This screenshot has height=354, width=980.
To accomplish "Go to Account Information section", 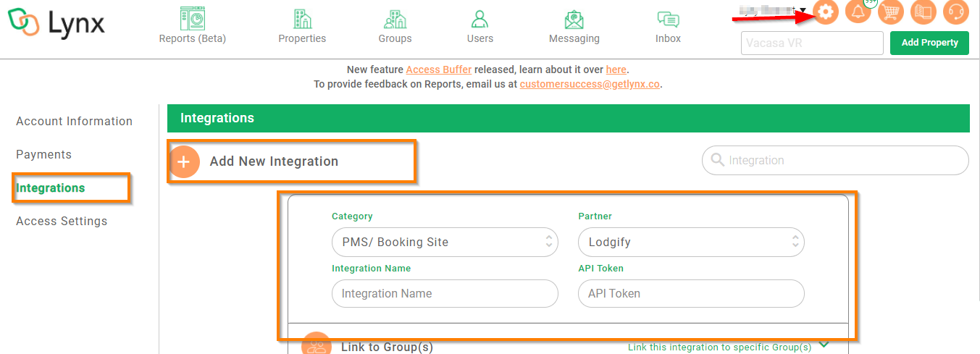I will click(x=74, y=121).
